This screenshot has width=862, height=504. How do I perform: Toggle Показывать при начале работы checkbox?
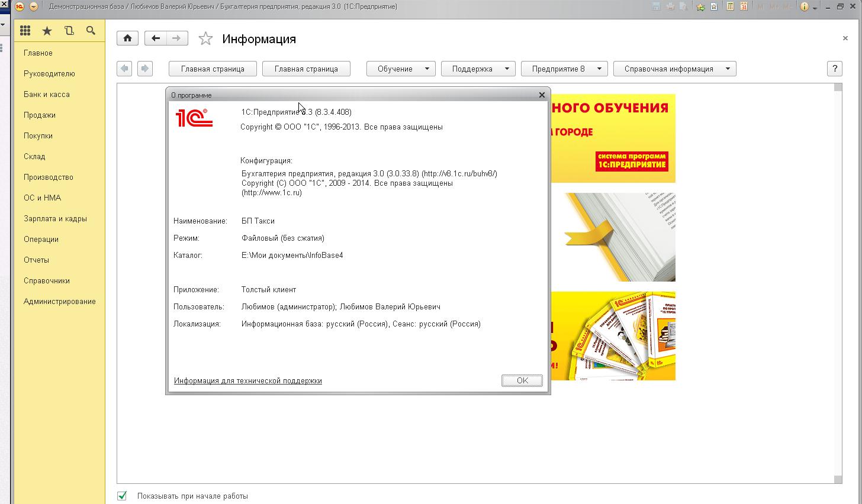(x=122, y=496)
